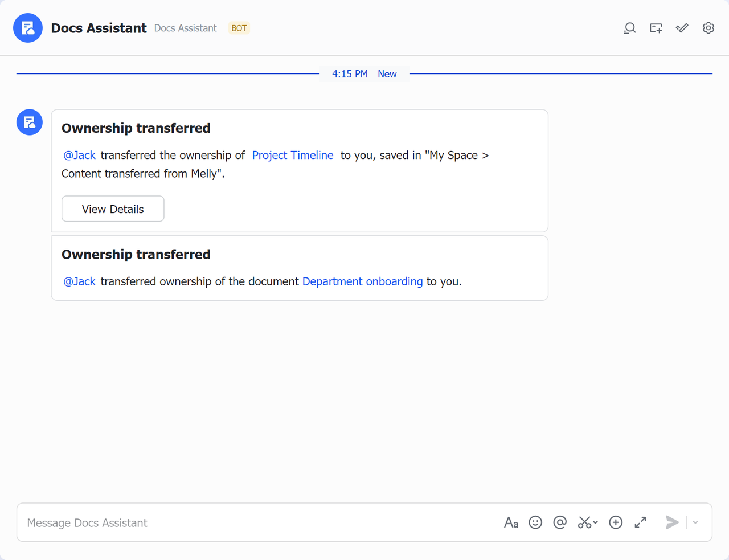Viewport: 729px width, 560px height.
Task: Click @Jack in the Department onboarding message
Action: [79, 281]
